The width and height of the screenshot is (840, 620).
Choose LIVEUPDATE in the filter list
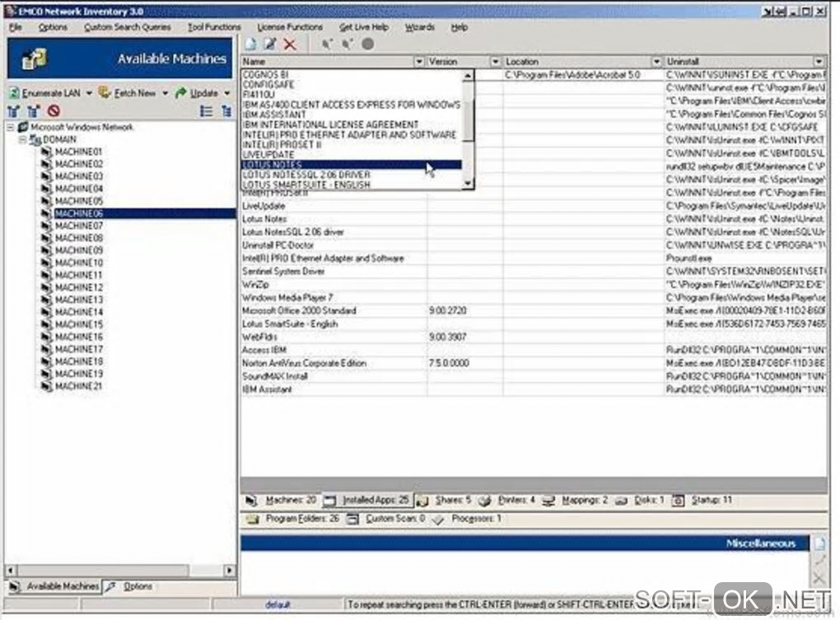coord(352,155)
